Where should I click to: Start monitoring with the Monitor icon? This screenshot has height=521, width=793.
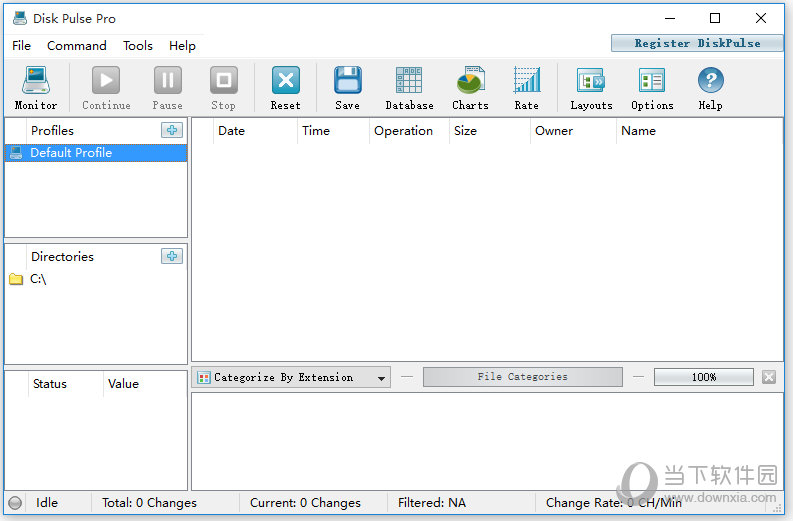[x=35, y=87]
